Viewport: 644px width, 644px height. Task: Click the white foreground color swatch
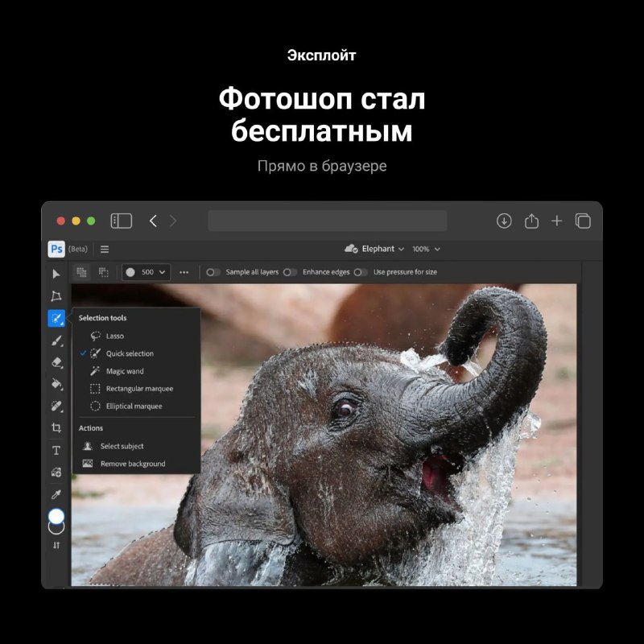tap(56, 516)
